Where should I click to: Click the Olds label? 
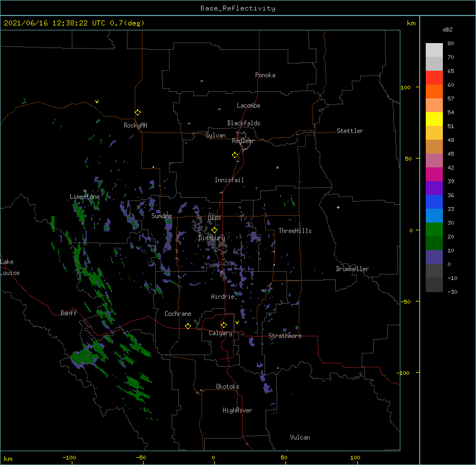pos(214,218)
